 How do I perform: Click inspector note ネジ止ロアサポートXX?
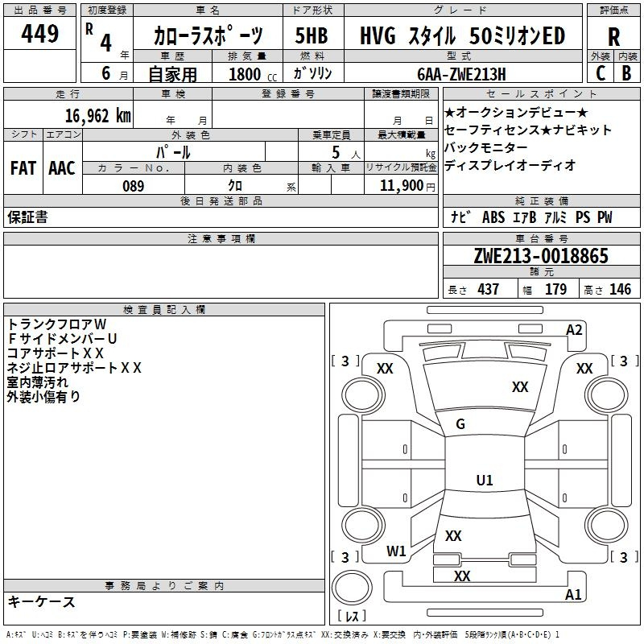[74, 367]
